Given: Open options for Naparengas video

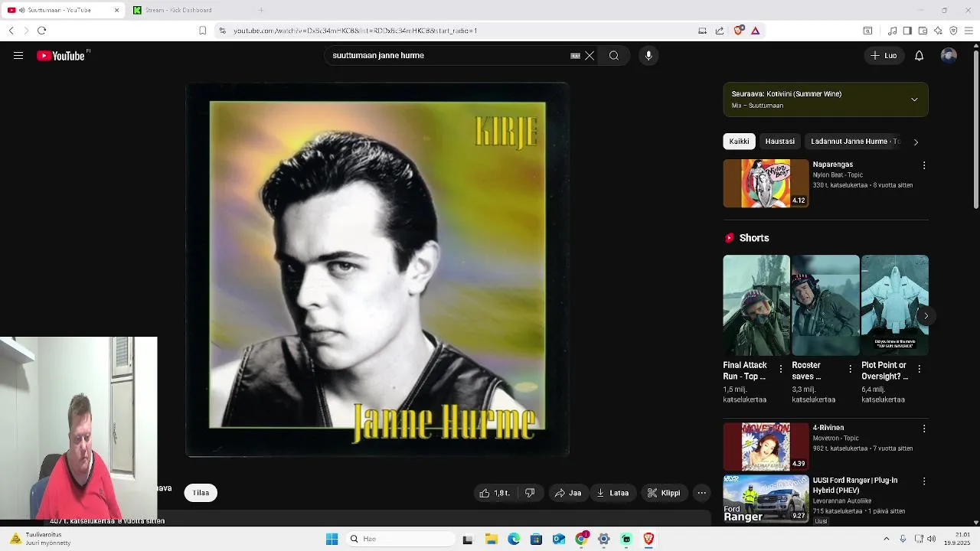Looking at the screenshot, I should pyautogui.click(x=924, y=165).
